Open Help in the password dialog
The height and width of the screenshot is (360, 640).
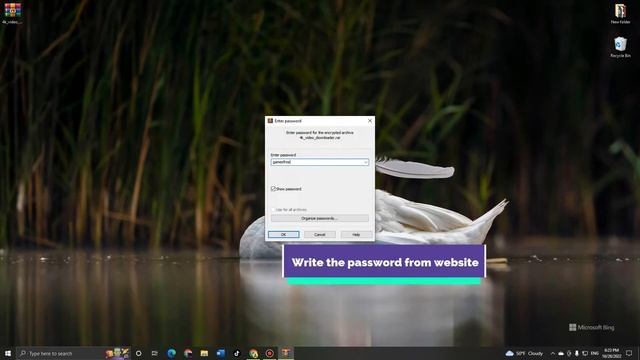[356, 234]
